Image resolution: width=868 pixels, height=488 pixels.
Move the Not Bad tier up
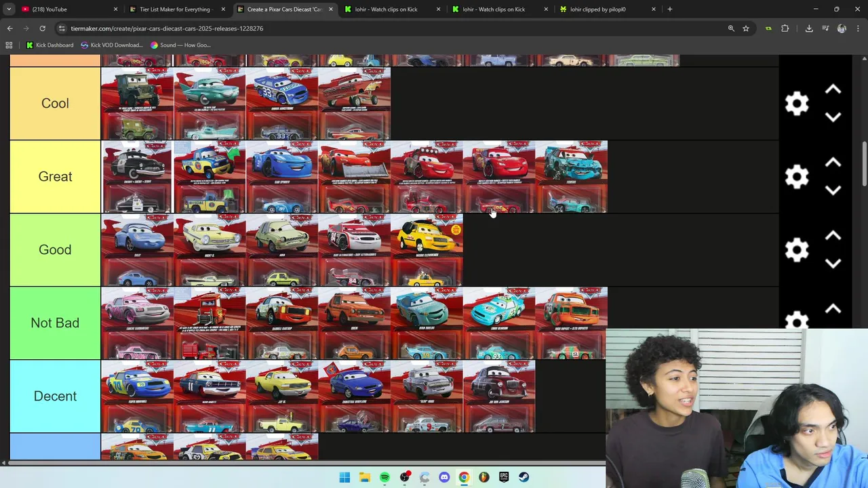[x=833, y=309]
